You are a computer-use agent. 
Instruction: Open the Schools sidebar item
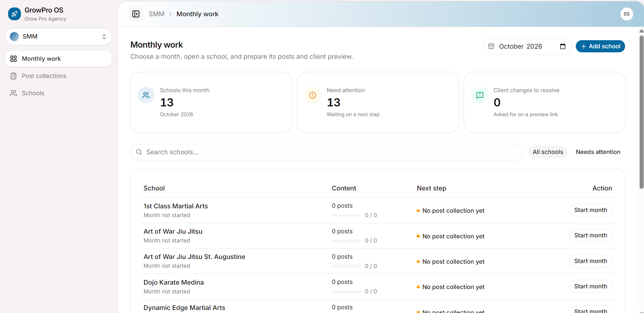point(58,93)
